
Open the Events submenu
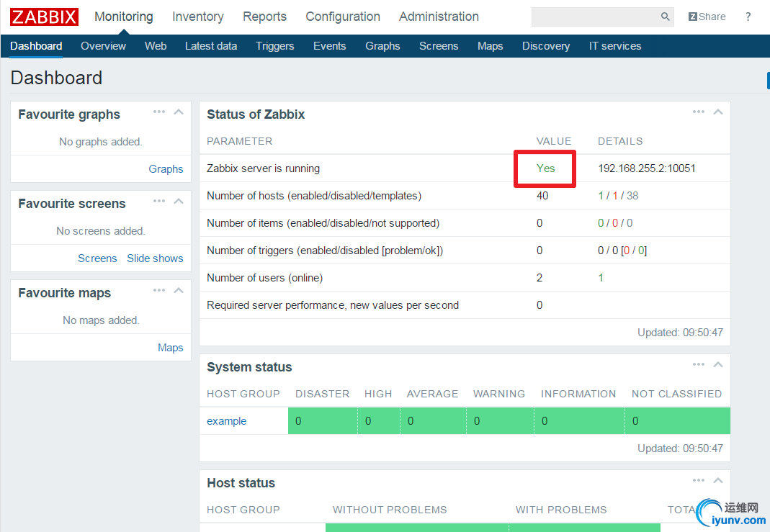point(329,46)
